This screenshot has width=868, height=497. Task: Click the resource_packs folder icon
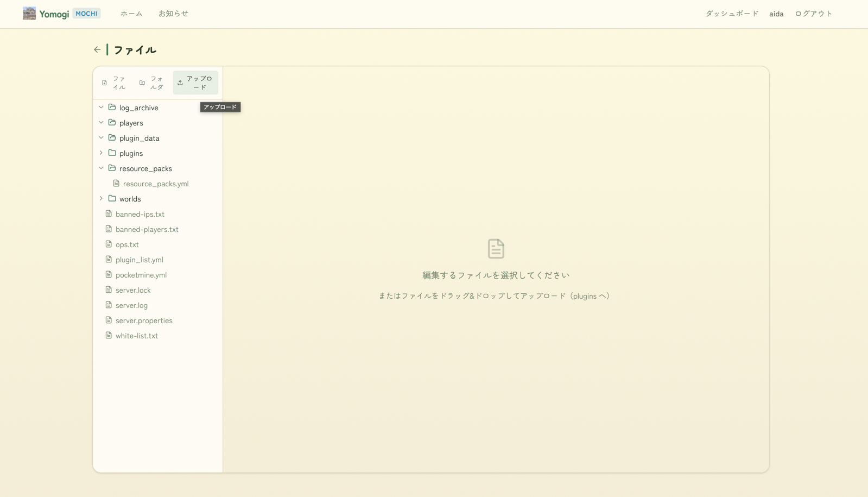click(112, 168)
